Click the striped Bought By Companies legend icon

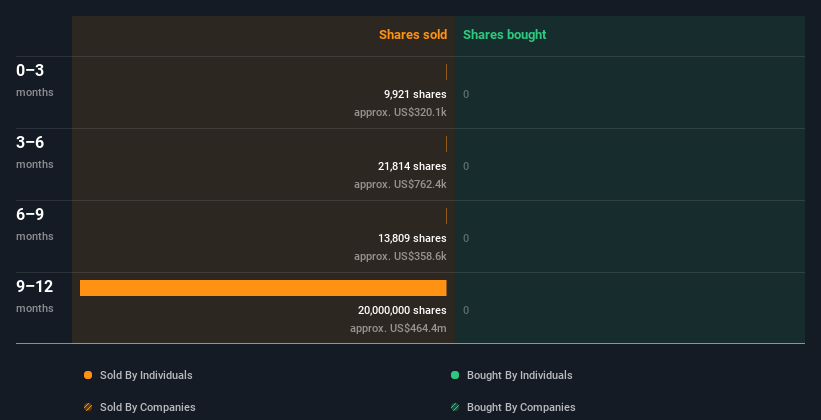pos(455,407)
